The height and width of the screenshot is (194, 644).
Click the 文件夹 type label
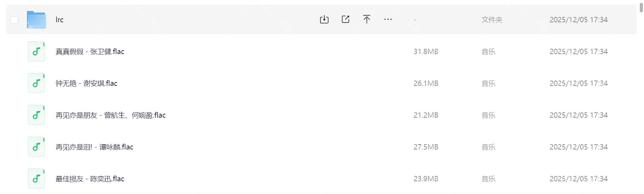[x=492, y=20]
